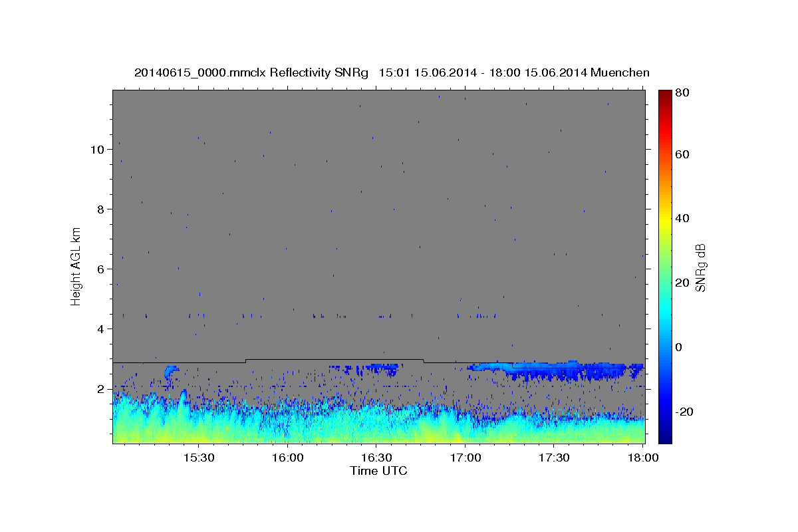Image resolution: width=798 pixels, height=532 pixels.
Task: Click the colorbar value -20
Action: (685, 412)
